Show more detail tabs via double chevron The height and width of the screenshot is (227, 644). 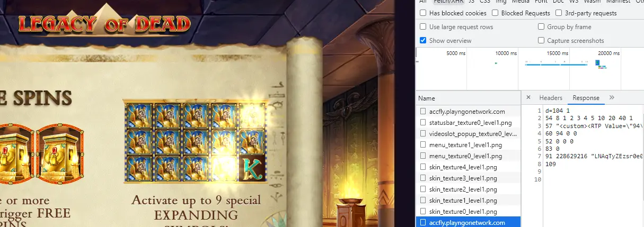pyautogui.click(x=612, y=98)
